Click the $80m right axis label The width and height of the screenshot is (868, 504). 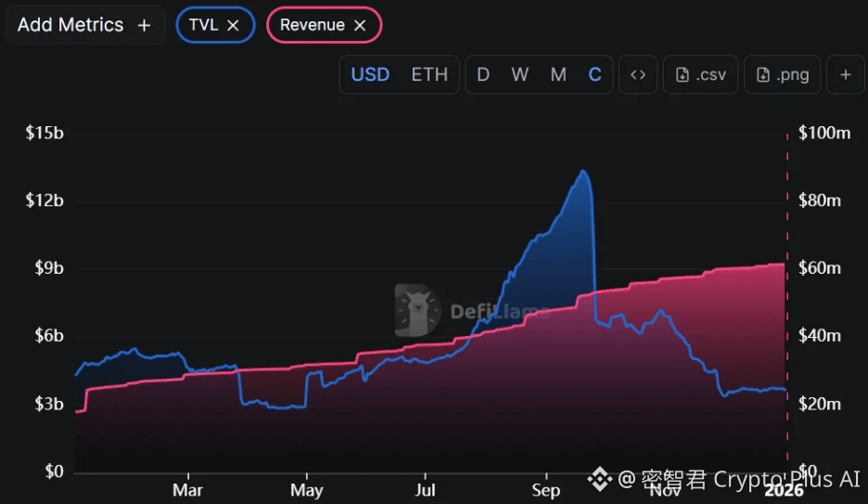click(819, 200)
